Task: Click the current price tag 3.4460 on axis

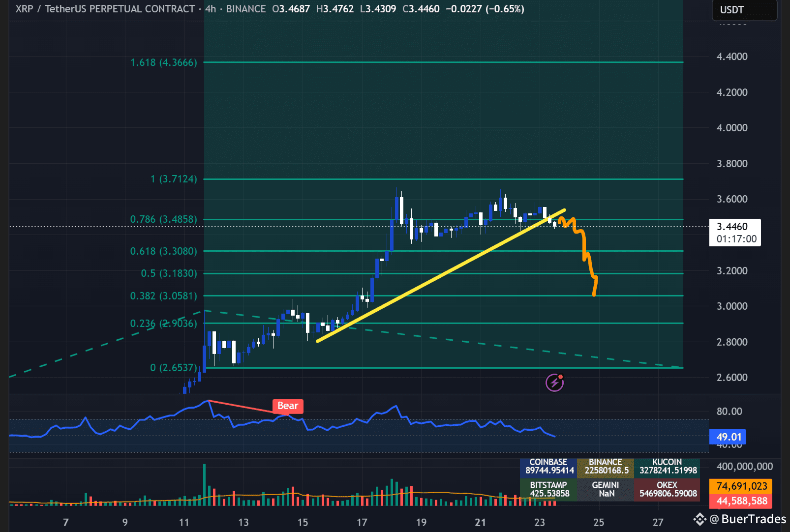Action: 732,227
